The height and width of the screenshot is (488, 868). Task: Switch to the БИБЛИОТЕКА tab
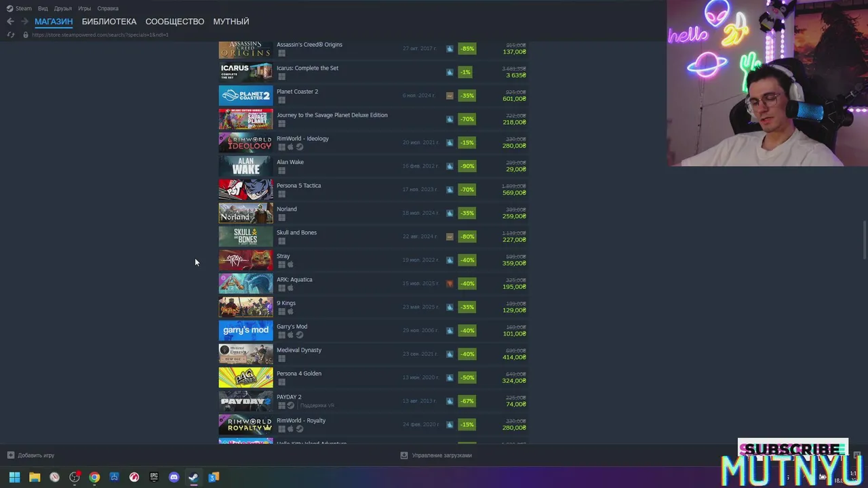109,22
